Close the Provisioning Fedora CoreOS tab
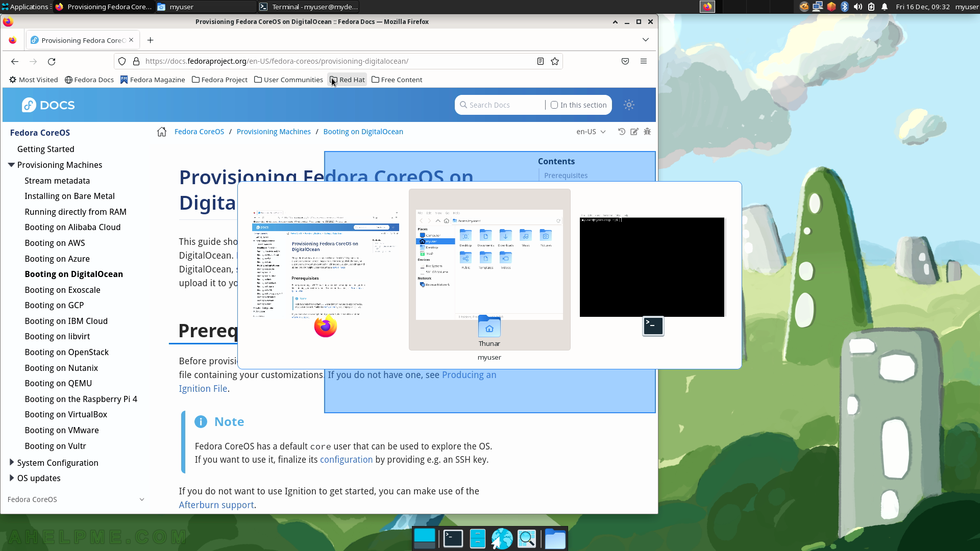The width and height of the screenshot is (980, 551). [x=131, y=40]
